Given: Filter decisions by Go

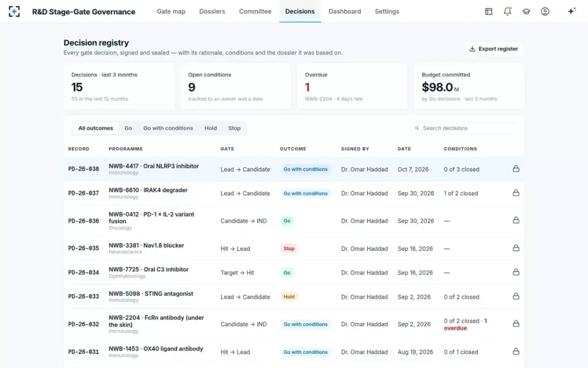Looking at the screenshot, I should click(128, 128).
